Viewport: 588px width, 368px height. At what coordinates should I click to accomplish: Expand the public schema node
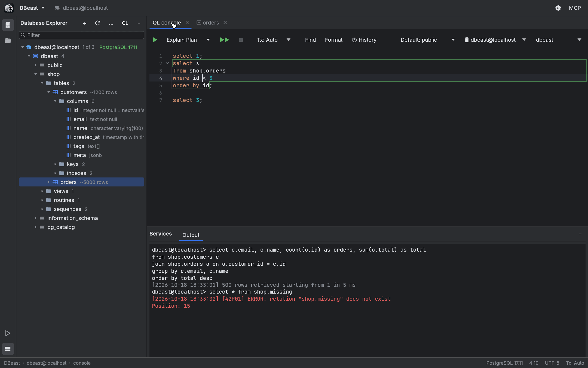click(36, 65)
